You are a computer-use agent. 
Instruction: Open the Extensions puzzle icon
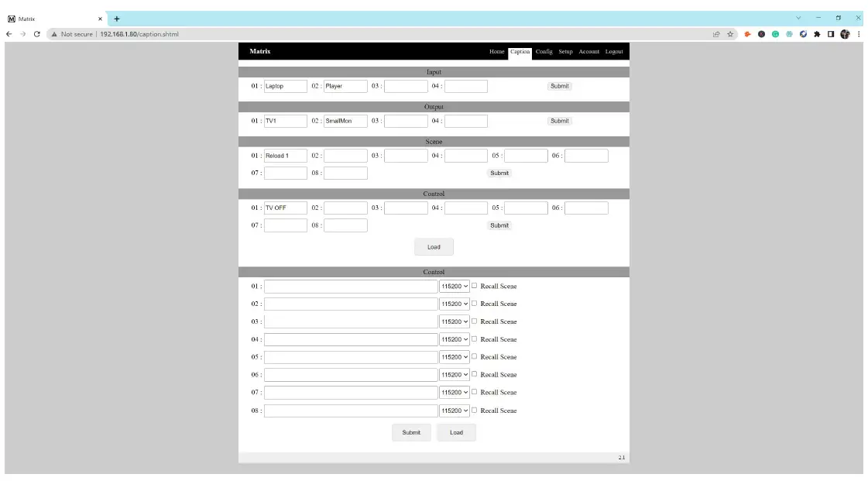tap(817, 34)
